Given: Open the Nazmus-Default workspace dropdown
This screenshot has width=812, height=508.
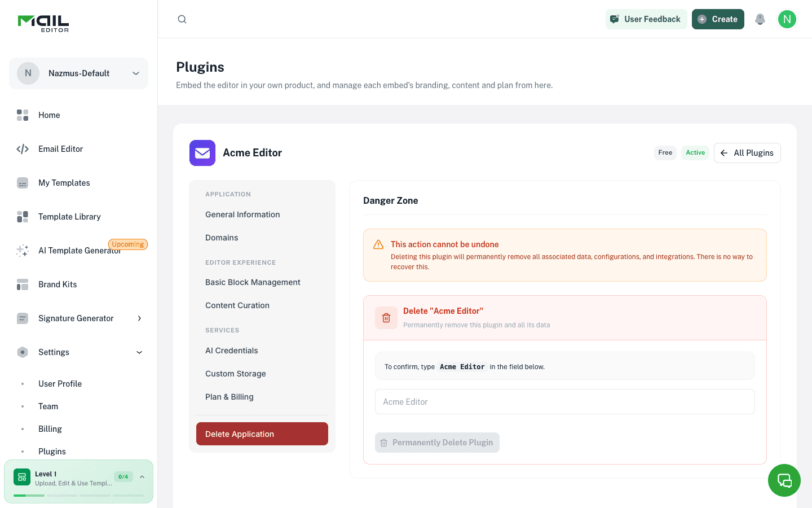Looking at the screenshot, I should tap(78, 73).
